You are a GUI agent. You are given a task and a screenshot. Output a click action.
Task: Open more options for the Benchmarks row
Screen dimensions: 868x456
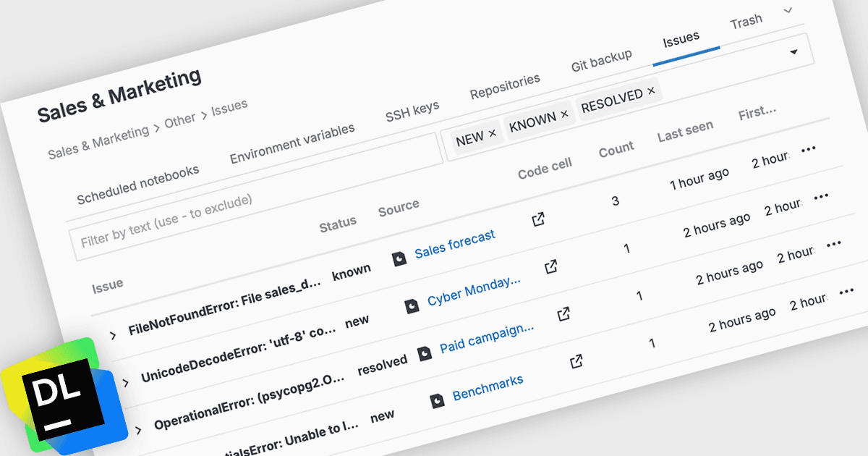847,291
